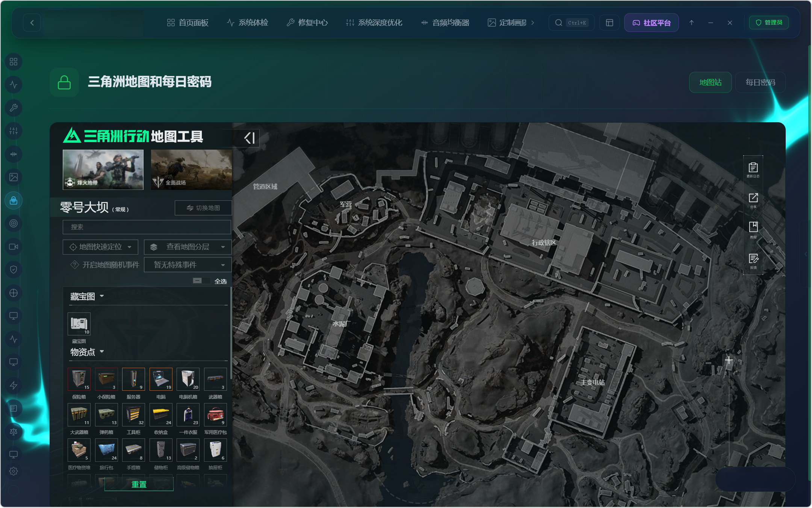Toggle the 电脑机箱 markers
Screen dimensions: 812x508
188,379
